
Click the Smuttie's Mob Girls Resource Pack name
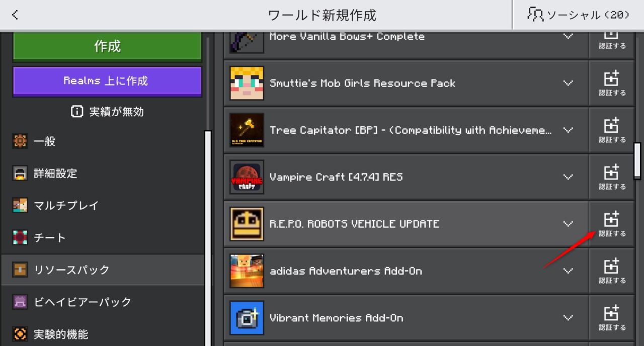point(362,83)
